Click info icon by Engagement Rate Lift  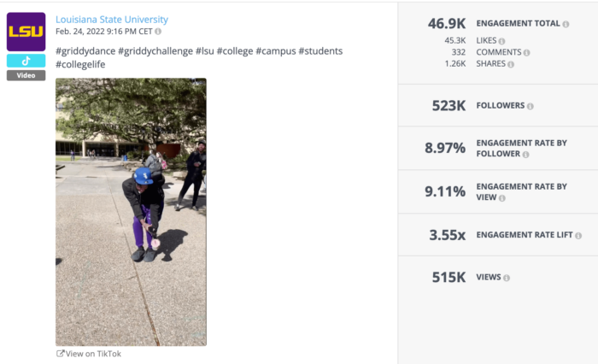tap(578, 235)
